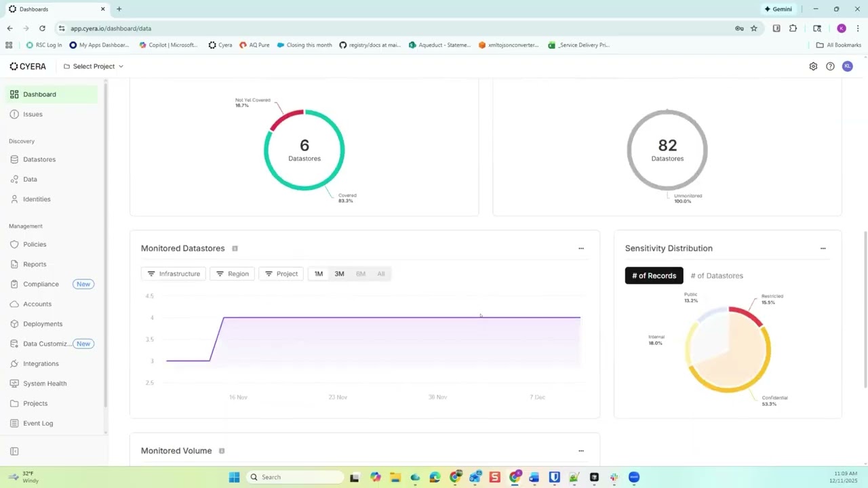The width and height of the screenshot is (868, 488).
Task: Reload the current browser page
Action: point(42,28)
